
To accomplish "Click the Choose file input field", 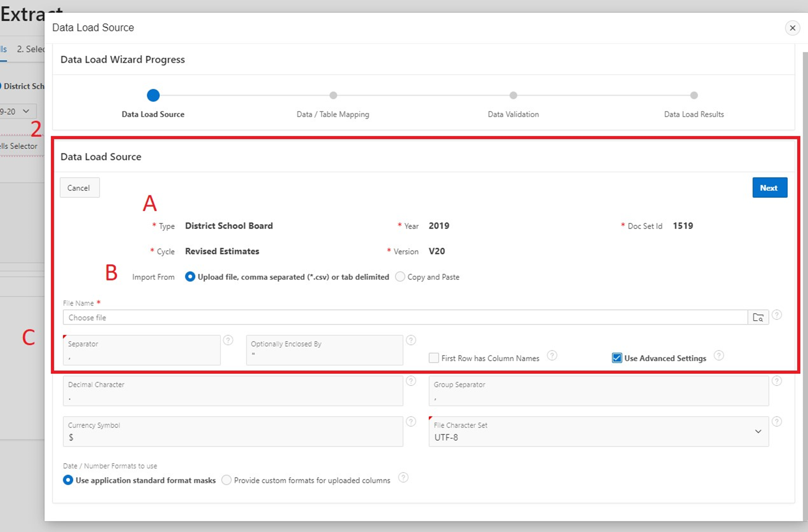I will 404,317.
